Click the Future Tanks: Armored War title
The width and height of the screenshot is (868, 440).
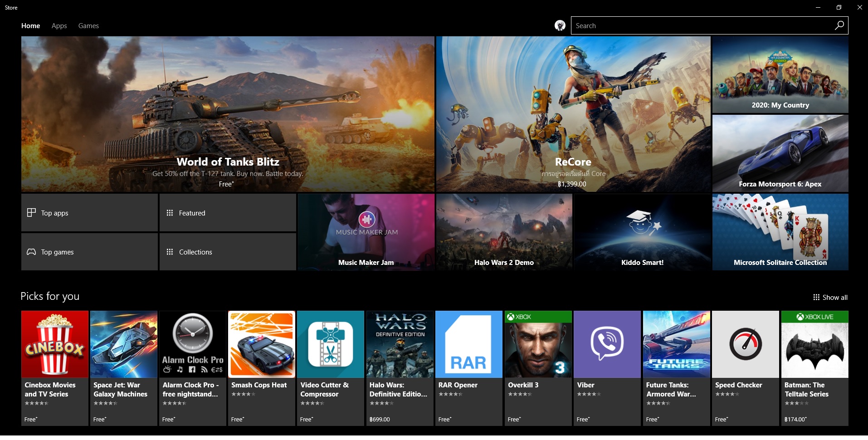[671, 389]
